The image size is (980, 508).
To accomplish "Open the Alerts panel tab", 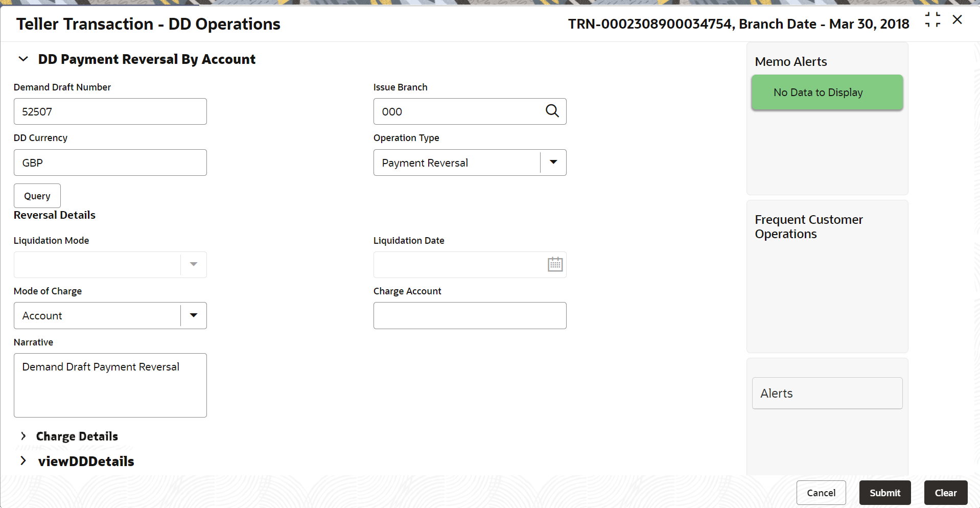I will tap(827, 393).
